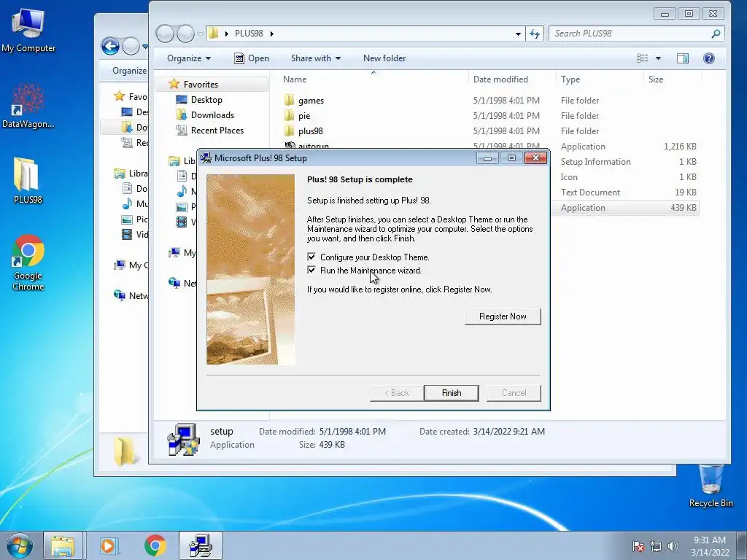Click Organize in rear Explorer window
The image size is (747, 560).
click(x=128, y=71)
